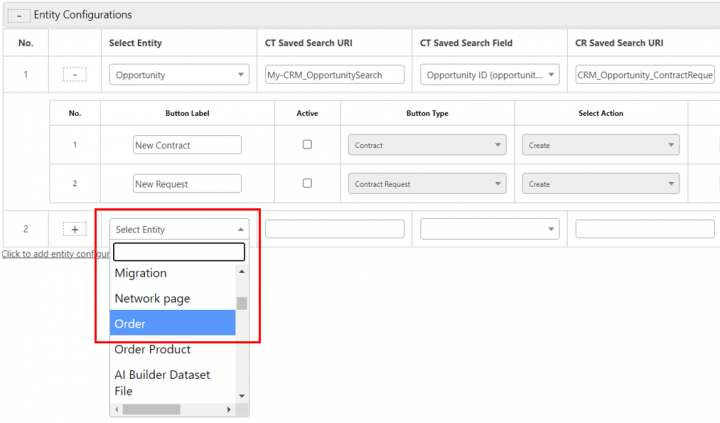
Task: Click the My-CRM_OpportunitySearch URI field
Action: [x=334, y=75]
